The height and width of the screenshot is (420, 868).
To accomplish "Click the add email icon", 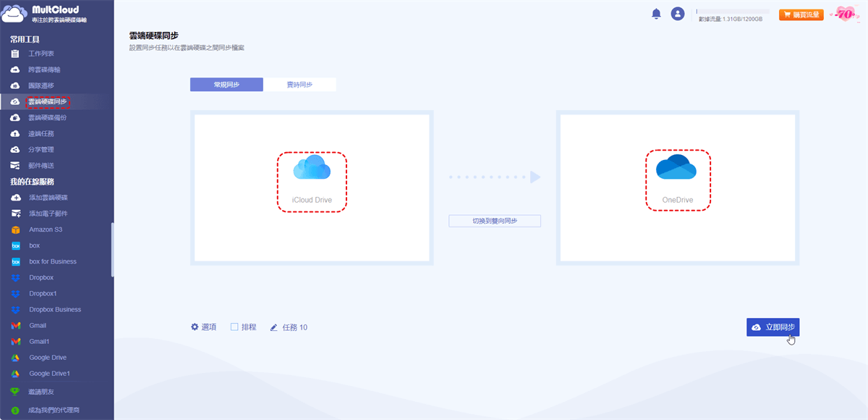I will [x=15, y=214].
